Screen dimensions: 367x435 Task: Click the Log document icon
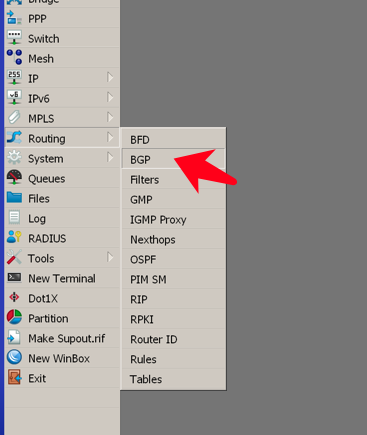[14, 218]
